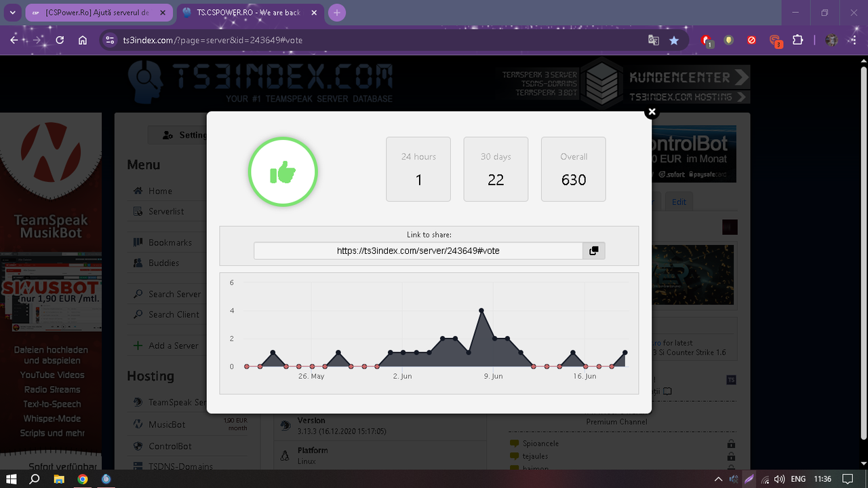The image size is (868, 488).
Task: Open MusicBot hosting link
Action: (x=167, y=425)
